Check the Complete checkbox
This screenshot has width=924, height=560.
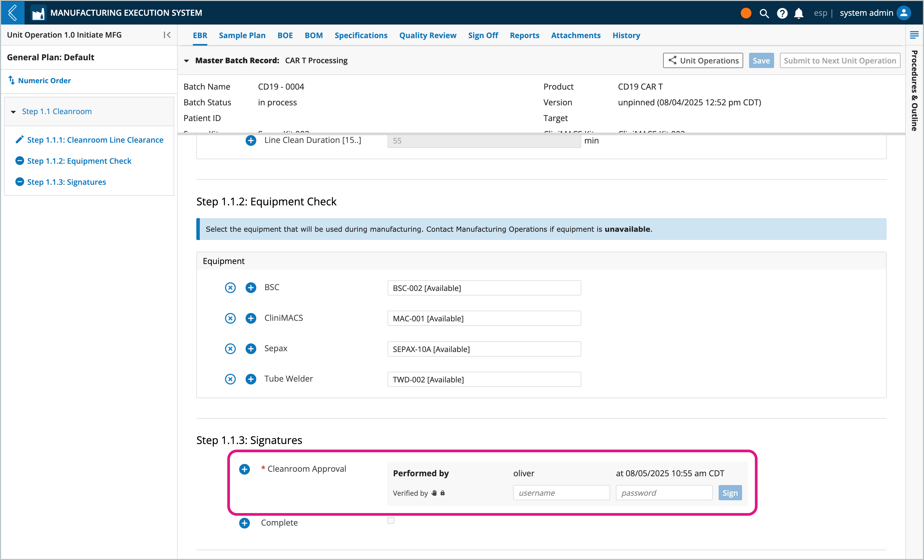point(391,520)
